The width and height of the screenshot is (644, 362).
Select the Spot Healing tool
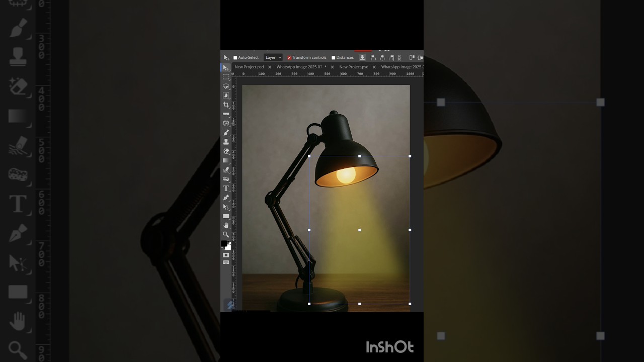pos(226,123)
